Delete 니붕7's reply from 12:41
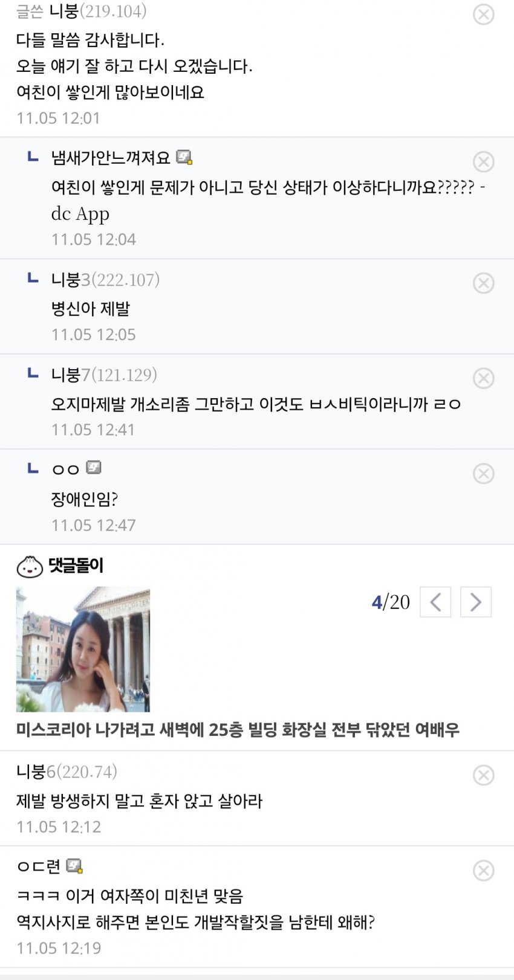 483,378
